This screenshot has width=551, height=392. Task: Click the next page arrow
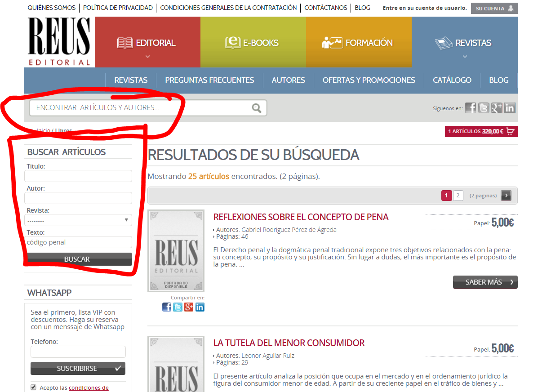click(x=506, y=195)
